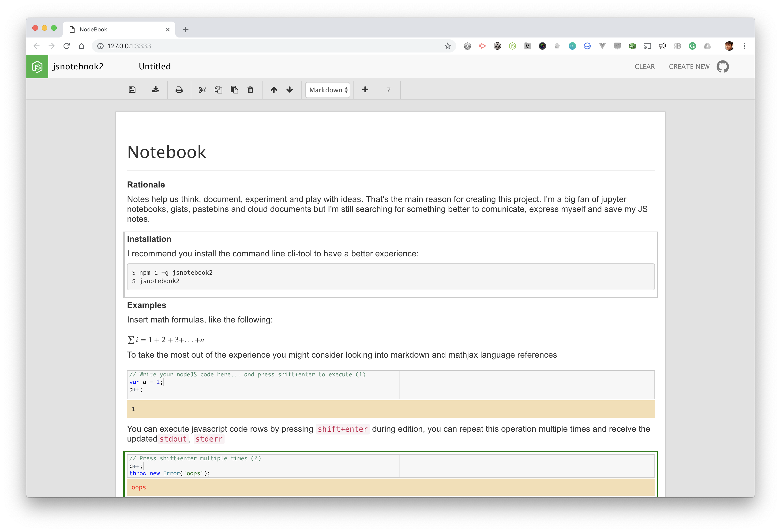The image size is (781, 532).
Task: Paste cell using the clipboard icon
Action: coord(234,90)
